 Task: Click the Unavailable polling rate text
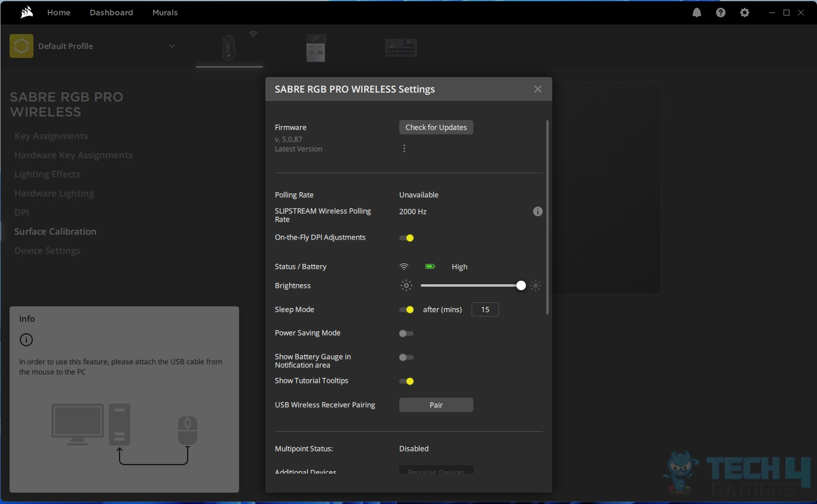coord(419,195)
